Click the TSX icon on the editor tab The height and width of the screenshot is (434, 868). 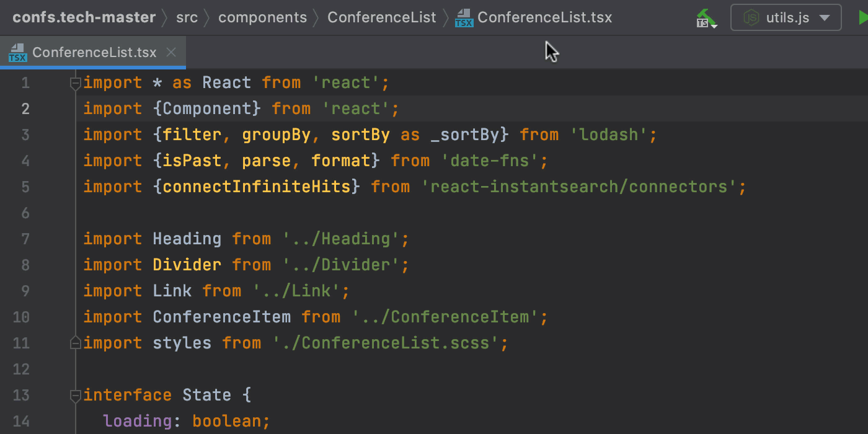tap(17, 52)
